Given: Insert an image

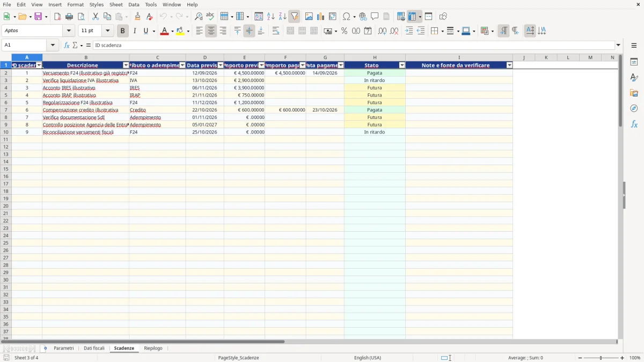Looking at the screenshot, I should click(x=309, y=17).
